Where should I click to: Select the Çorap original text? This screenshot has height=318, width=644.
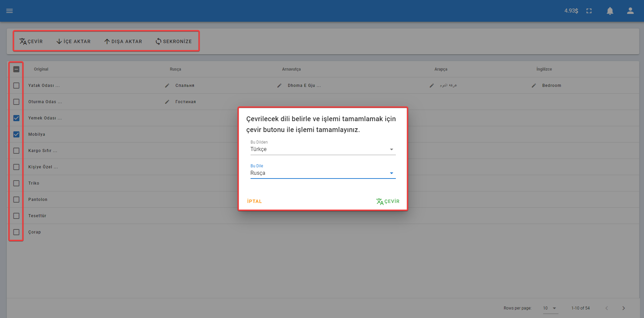coord(34,232)
